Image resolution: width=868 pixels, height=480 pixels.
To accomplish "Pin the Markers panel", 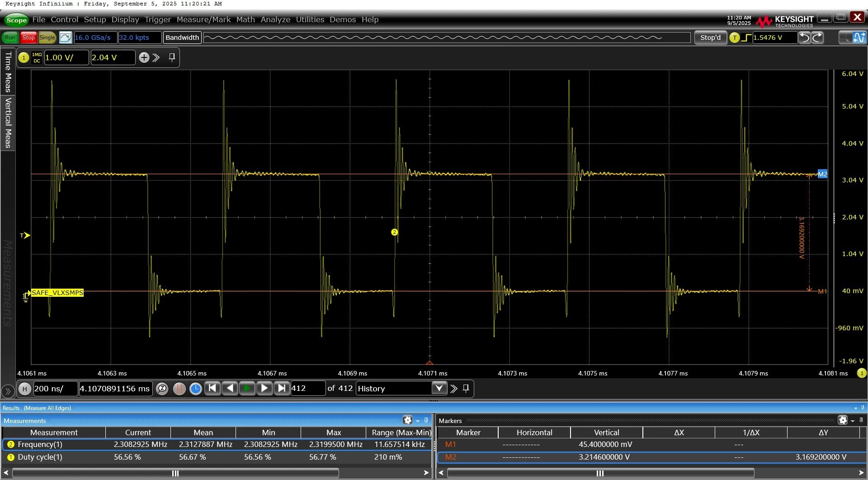I will click(861, 420).
